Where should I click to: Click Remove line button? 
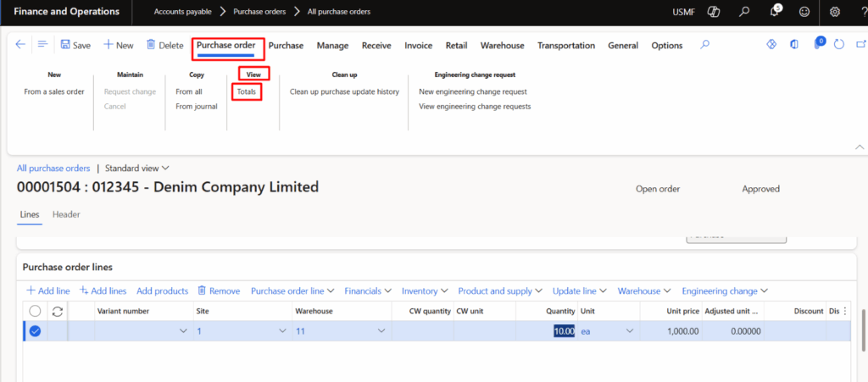point(219,291)
